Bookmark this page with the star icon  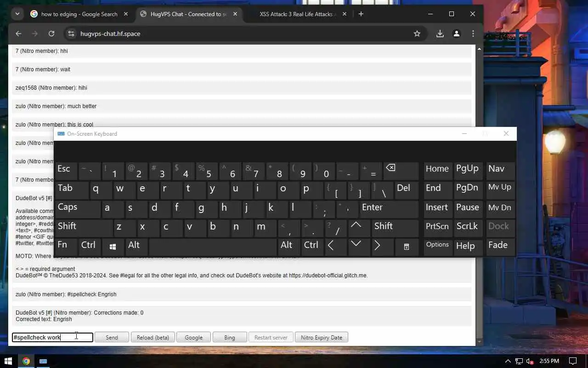(x=417, y=34)
